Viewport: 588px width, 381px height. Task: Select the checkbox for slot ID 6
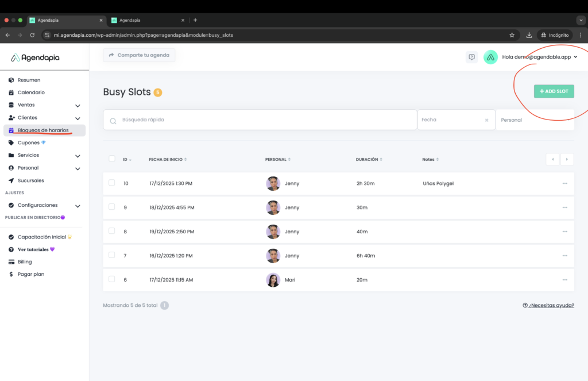[112, 279]
